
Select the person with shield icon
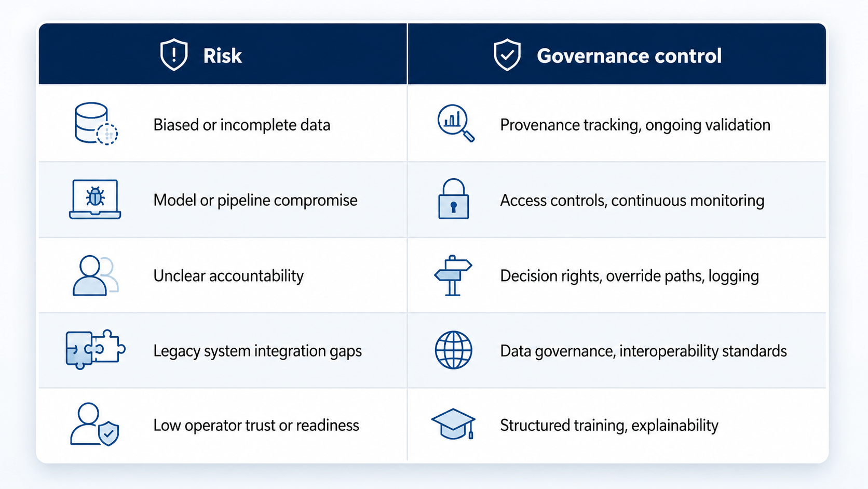(x=94, y=425)
